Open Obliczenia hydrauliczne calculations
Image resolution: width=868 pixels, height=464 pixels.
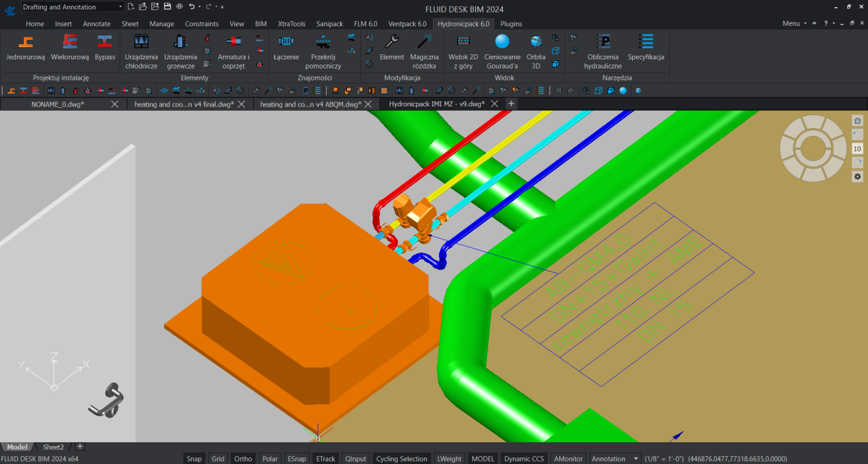[603, 43]
